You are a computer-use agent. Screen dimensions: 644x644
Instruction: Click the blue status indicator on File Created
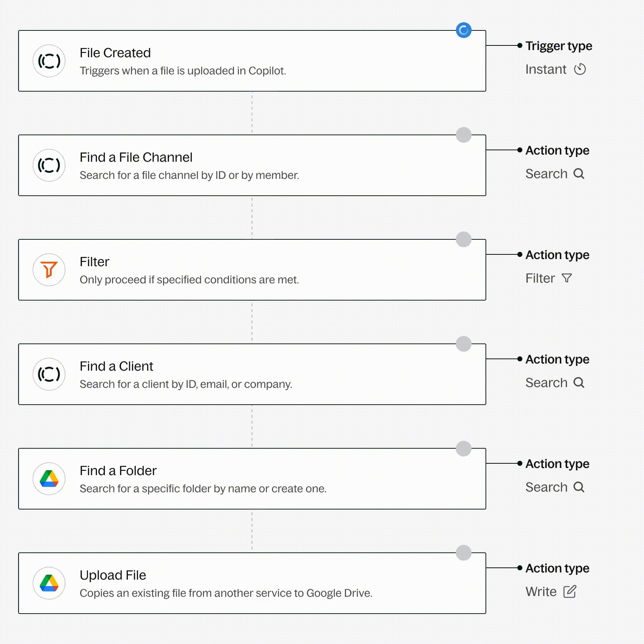coord(464,30)
